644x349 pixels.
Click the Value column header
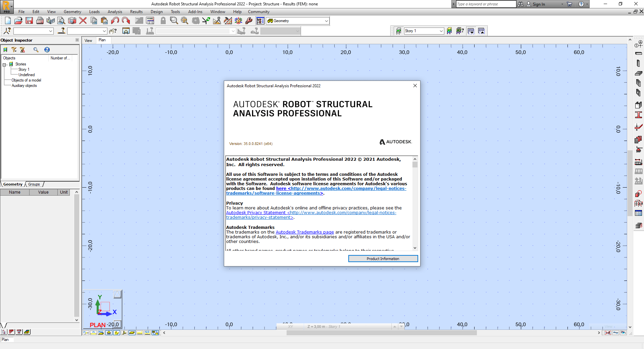point(43,192)
